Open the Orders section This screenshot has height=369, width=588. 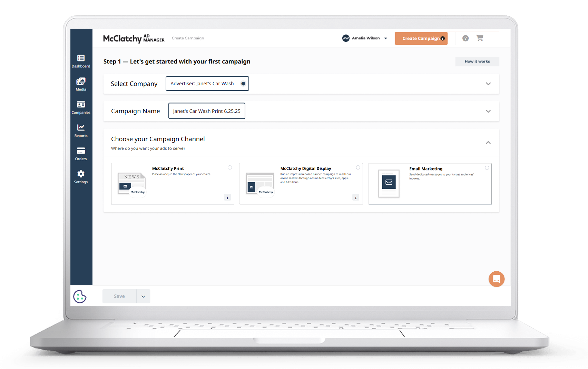(81, 154)
